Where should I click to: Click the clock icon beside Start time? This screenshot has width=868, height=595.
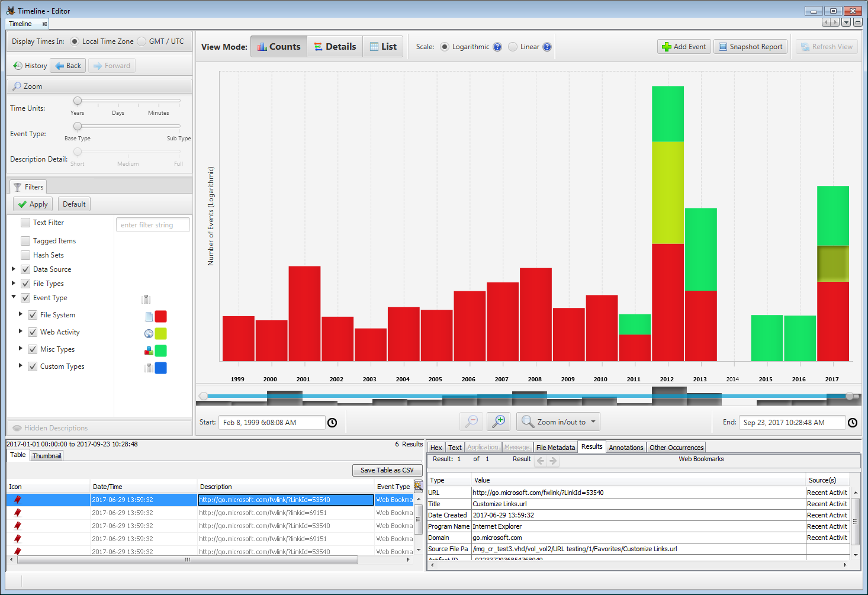(x=332, y=423)
